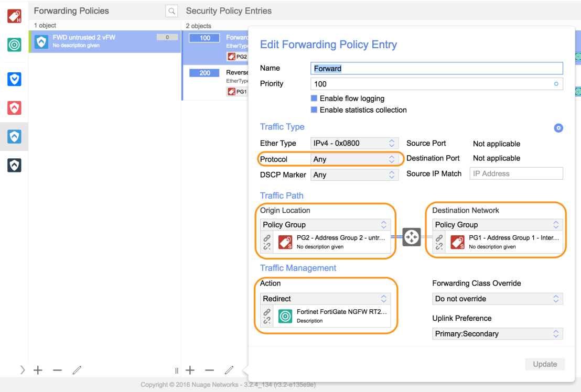Select the blue shield sidebar icon
The height and width of the screenshot is (392, 581).
14,79
